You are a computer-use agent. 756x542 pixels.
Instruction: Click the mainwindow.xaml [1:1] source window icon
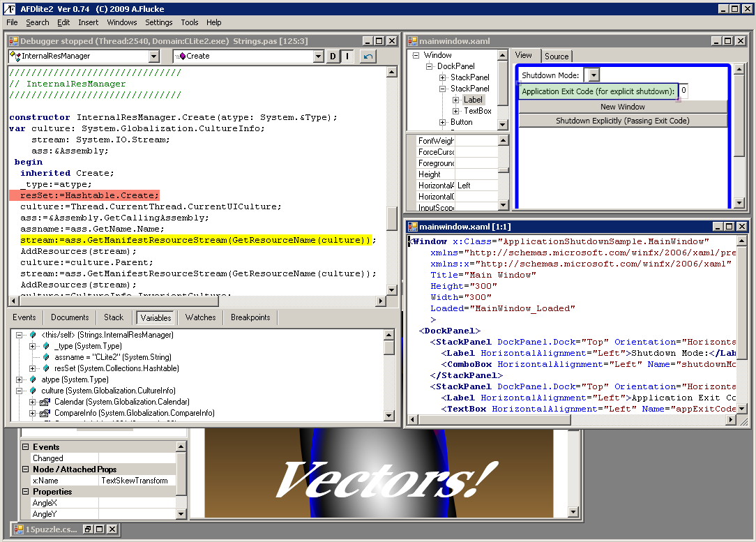coord(413,227)
